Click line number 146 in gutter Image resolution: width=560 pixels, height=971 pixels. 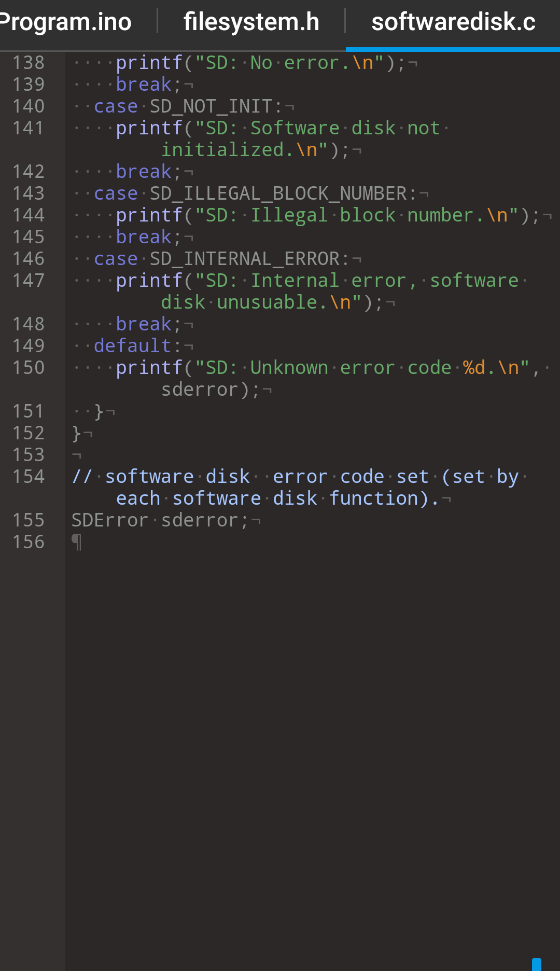pos(29,259)
